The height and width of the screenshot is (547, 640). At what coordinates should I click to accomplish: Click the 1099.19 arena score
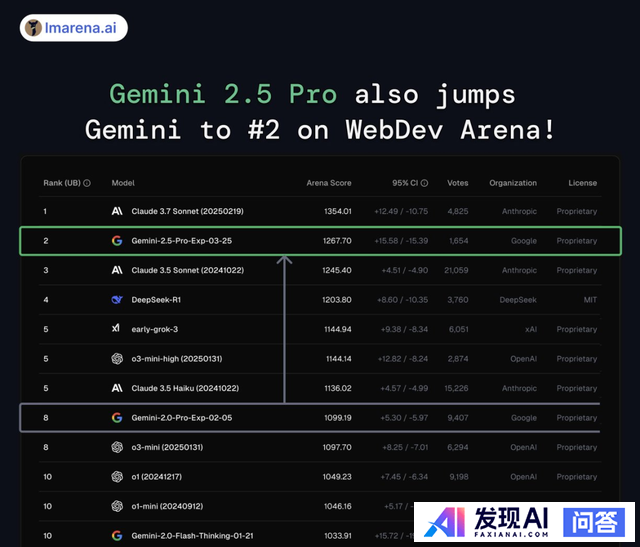point(338,418)
